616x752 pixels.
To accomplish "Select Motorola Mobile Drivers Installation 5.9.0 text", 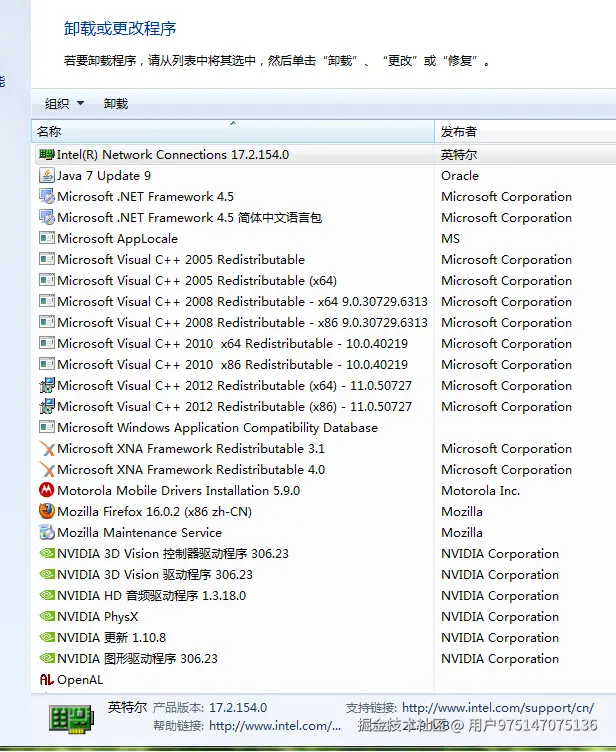I will click(x=178, y=491).
